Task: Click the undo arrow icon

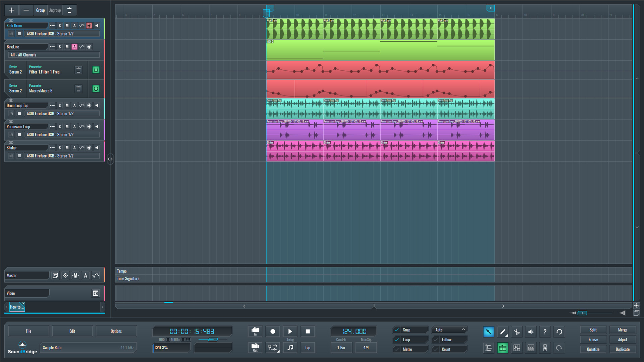Action: (559, 332)
